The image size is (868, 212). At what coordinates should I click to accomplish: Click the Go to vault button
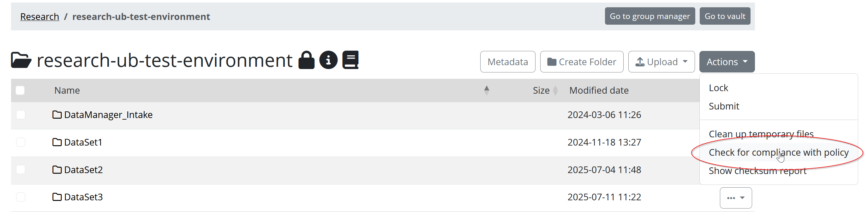pos(724,16)
